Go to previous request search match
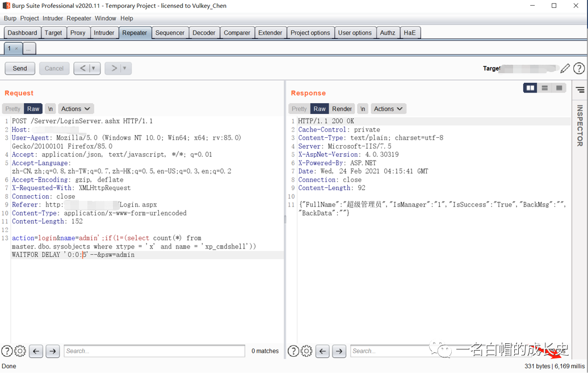The image size is (588, 375). tap(36, 351)
